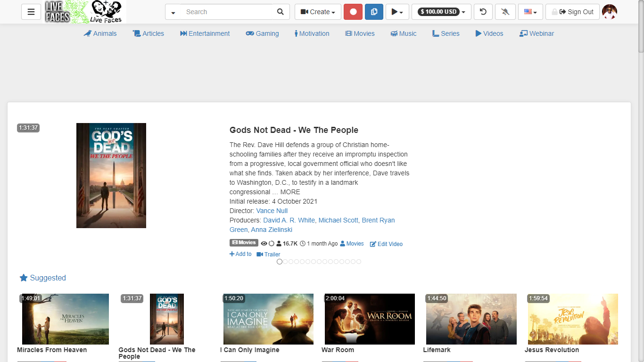
Task: Expand description with MORE
Action: pos(290,192)
